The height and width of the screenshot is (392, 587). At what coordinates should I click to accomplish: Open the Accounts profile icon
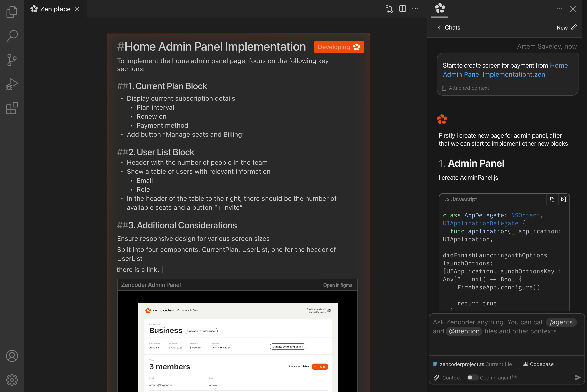click(12, 356)
